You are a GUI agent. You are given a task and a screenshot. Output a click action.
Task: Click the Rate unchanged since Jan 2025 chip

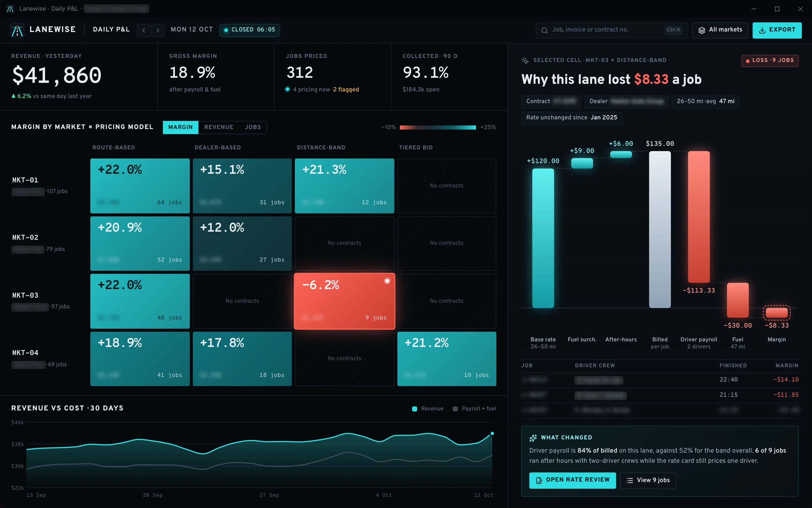[571, 118]
